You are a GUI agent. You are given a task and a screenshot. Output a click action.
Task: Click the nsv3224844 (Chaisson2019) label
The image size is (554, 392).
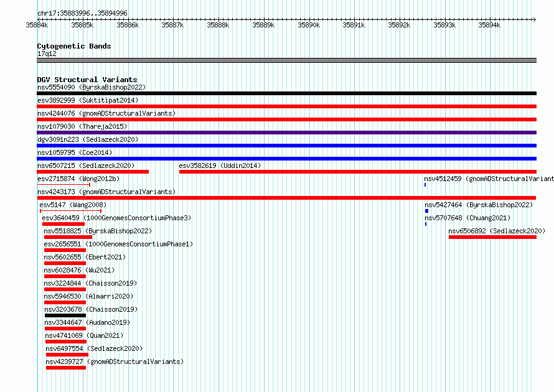(90, 283)
